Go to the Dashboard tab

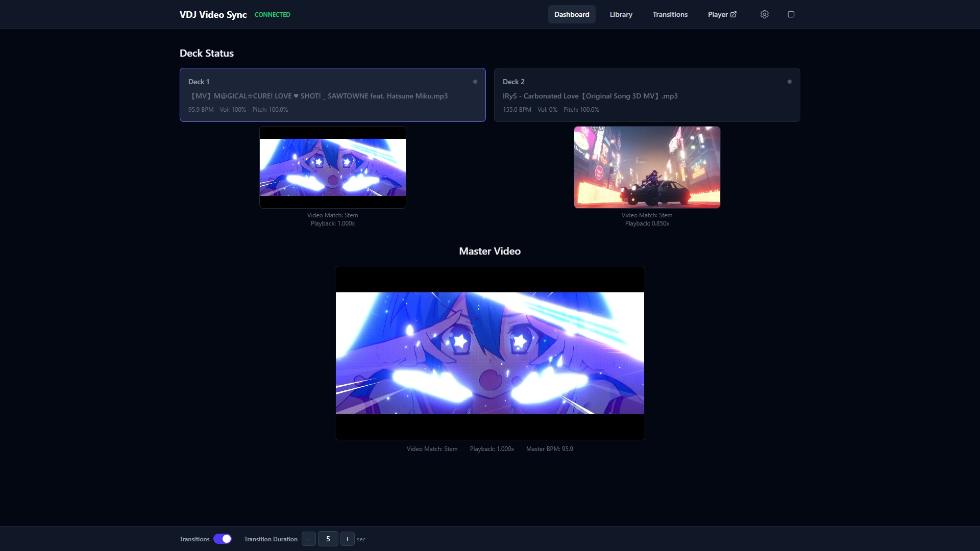pos(571,14)
